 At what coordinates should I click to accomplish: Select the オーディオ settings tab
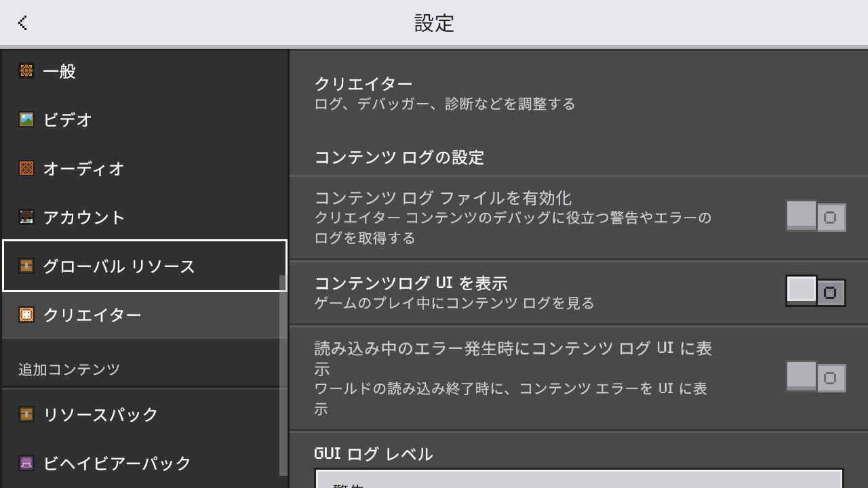(144, 168)
